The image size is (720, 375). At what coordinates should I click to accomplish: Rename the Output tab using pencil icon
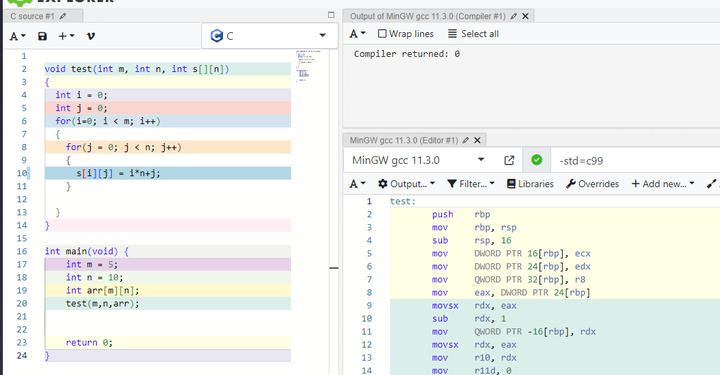tap(513, 16)
